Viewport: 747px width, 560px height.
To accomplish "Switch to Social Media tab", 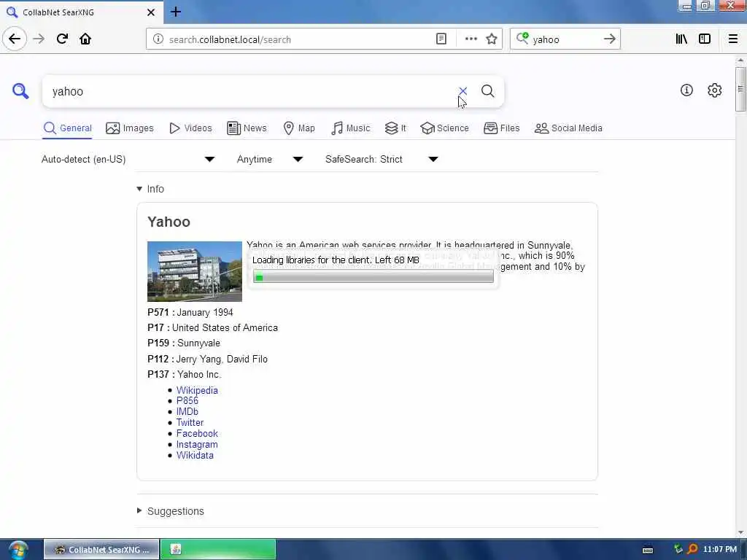I will (568, 128).
